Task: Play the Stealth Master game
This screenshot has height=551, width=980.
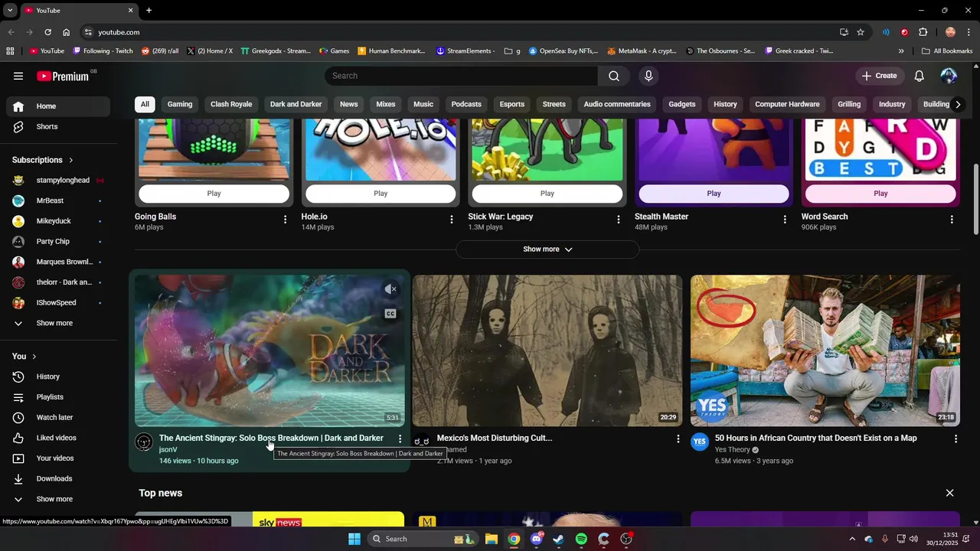Action: (714, 194)
